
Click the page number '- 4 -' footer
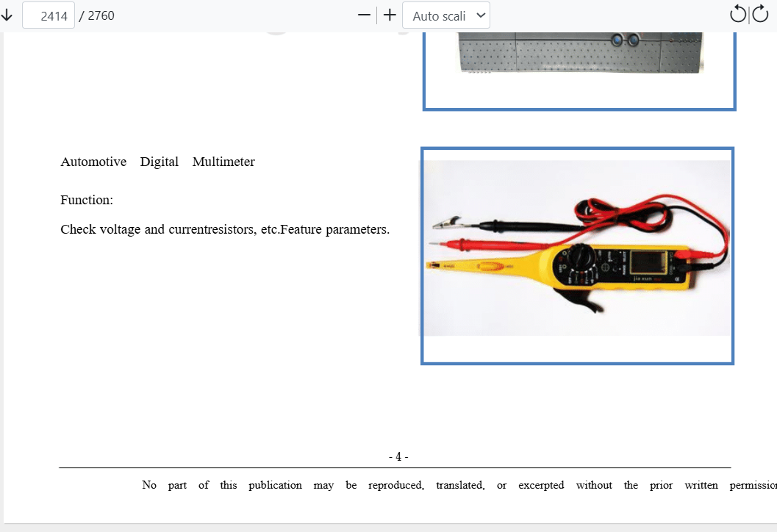coord(398,457)
